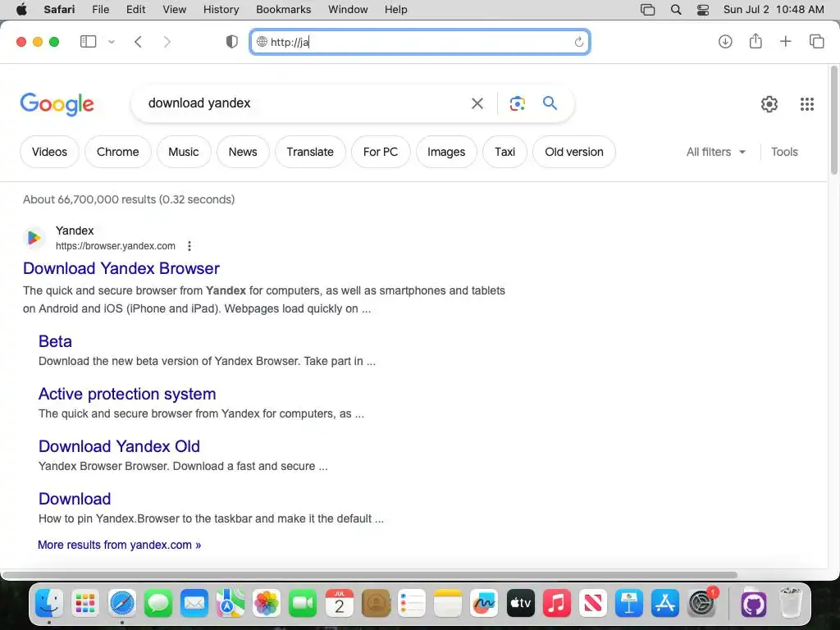Open Messages from the Dock
840x630 pixels.
(x=158, y=603)
